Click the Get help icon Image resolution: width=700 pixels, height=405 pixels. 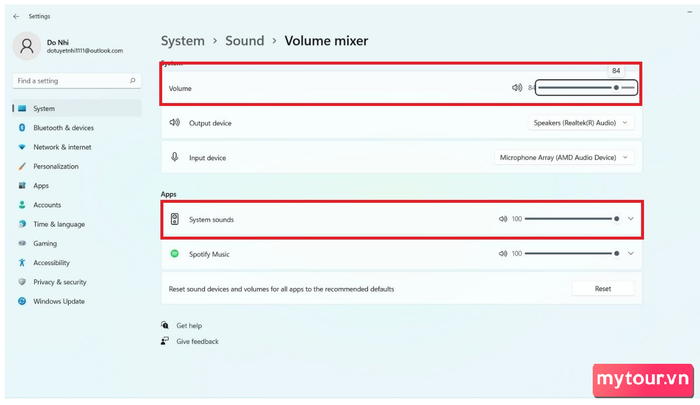(165, 325)
